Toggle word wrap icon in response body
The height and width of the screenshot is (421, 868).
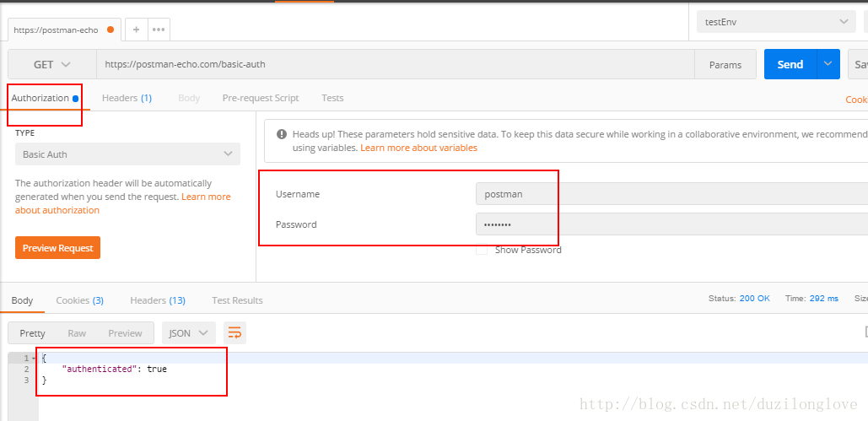pyautogui.click(x=235, y=333)
